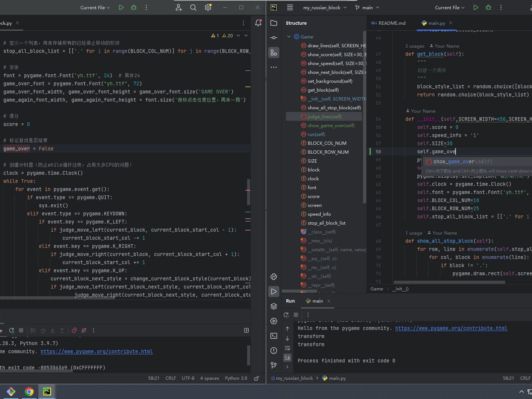Click the Rerun 'main' icon in Run panel

pos(286,315)
